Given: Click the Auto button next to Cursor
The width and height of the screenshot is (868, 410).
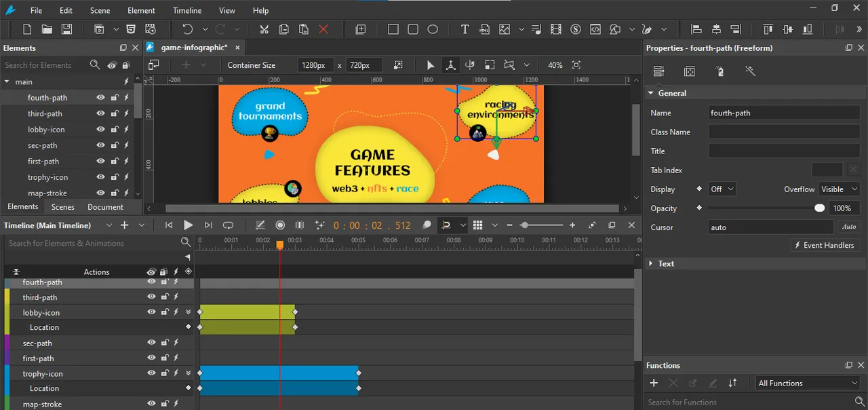Looking at the screenshot, I should 849,227.
